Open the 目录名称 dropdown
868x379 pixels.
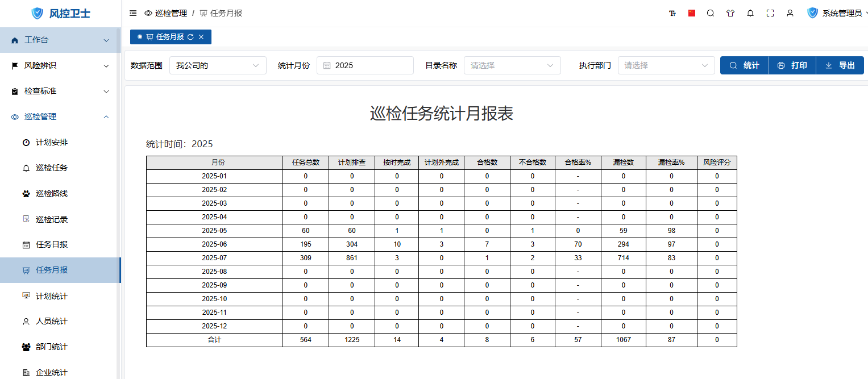pyautogui.click(x=512, y=65)
